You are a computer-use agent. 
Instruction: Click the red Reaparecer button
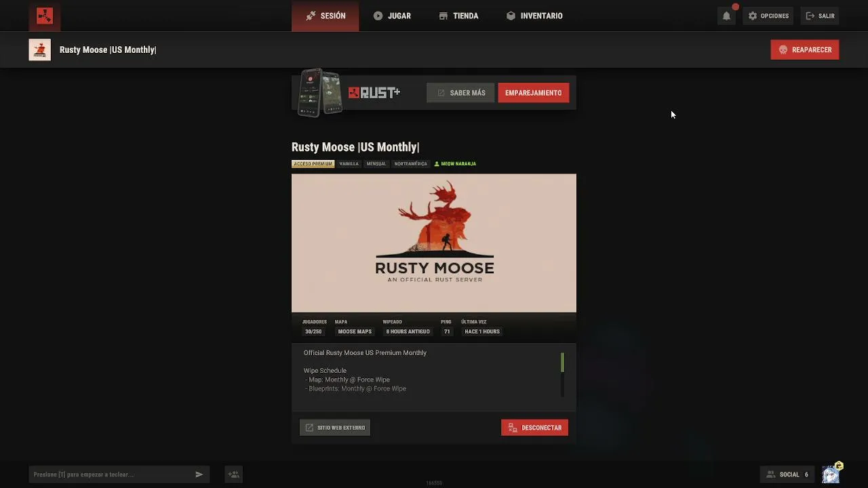pyautogui.click(x=805, y=49)
